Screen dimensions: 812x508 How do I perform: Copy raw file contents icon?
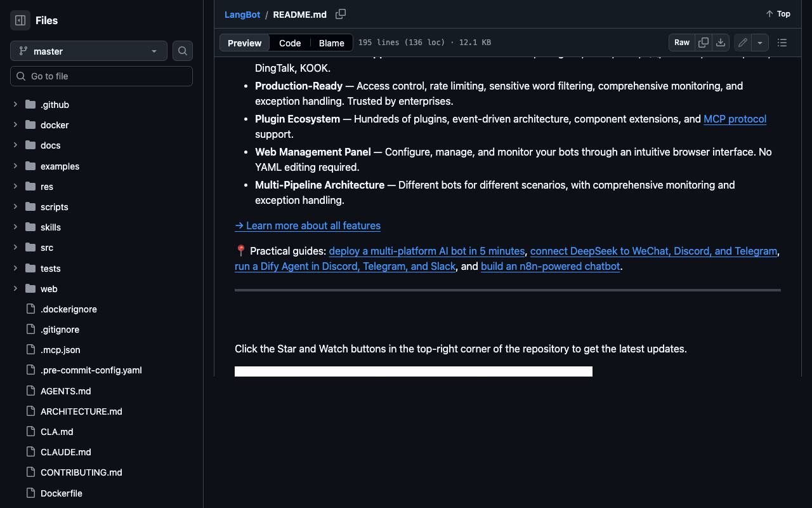coord(704,43)
